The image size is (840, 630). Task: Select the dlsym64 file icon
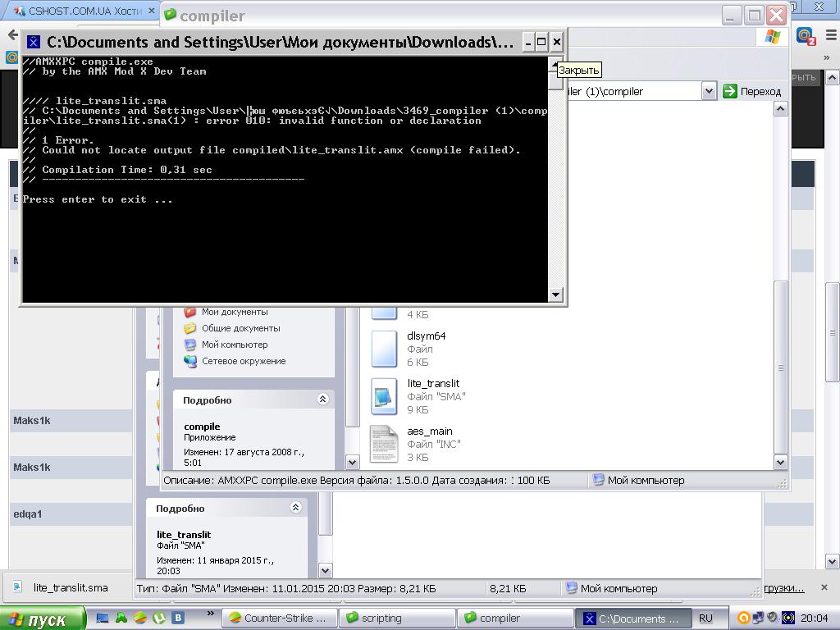coord(384,349)
